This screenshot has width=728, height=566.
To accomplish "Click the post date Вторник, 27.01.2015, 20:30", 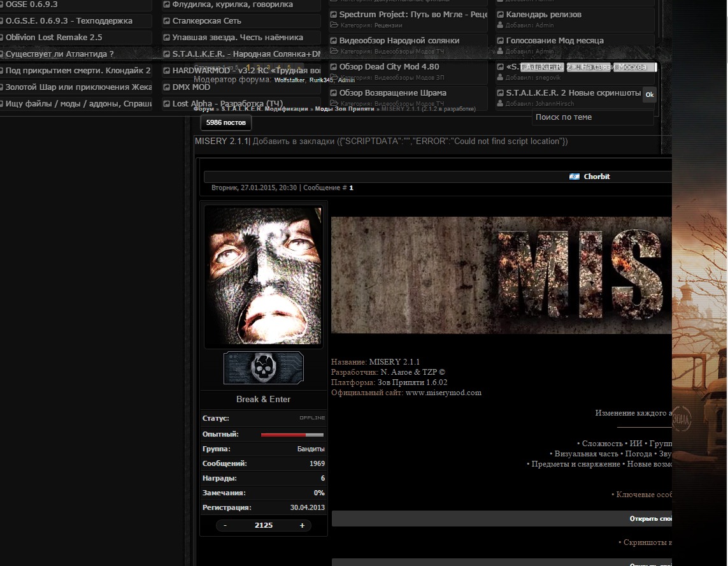I will [x=254, y=188].
